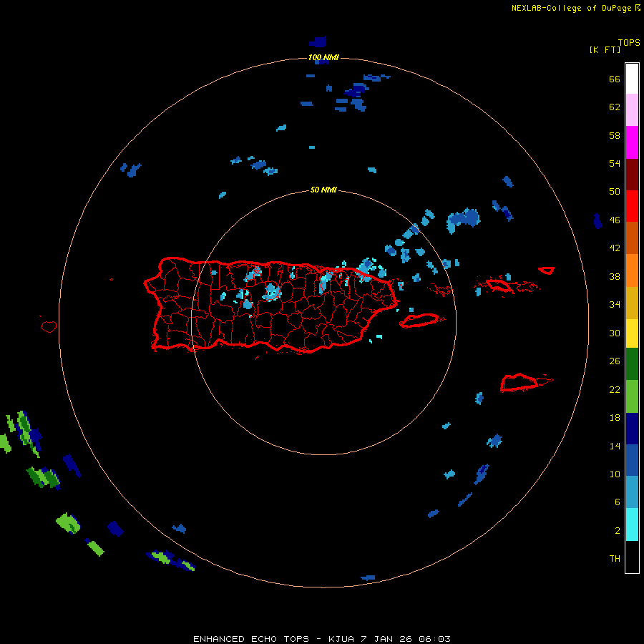
Task: Click the NEXLAB-College of DuPage credit text
Action: 571,8
